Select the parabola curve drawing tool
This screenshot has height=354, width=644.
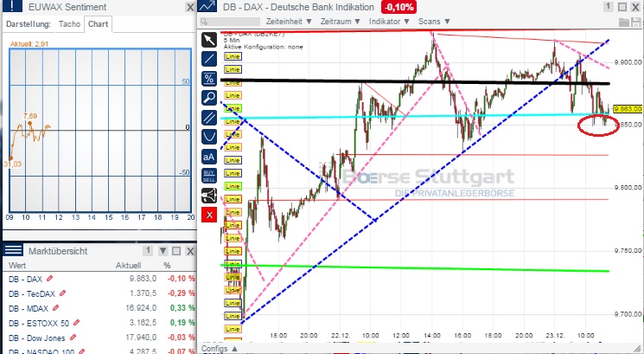209,137
